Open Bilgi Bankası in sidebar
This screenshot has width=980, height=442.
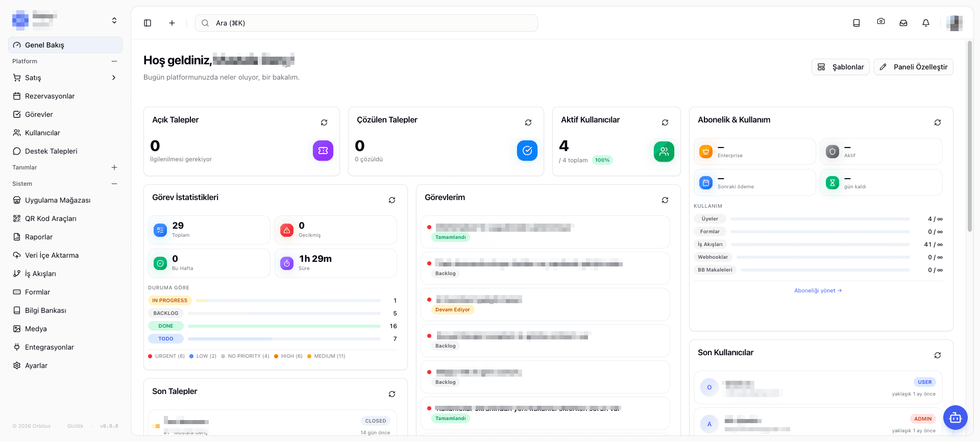pyautogui.click(x=65, y=310)
